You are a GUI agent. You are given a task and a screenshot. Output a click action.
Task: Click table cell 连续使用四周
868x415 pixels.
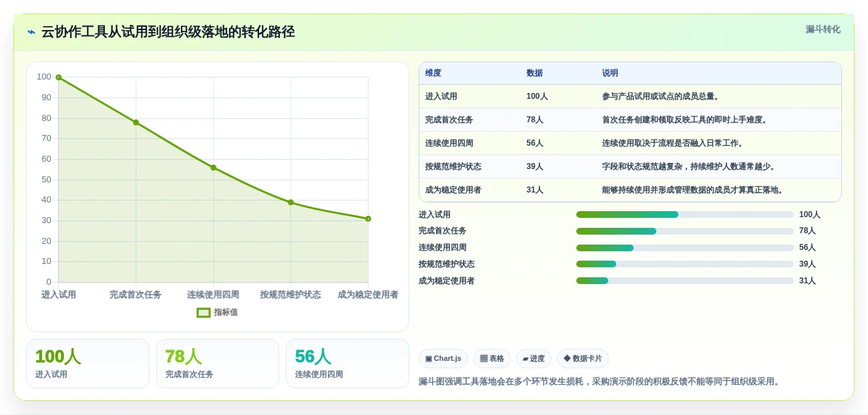click(449, 143)
